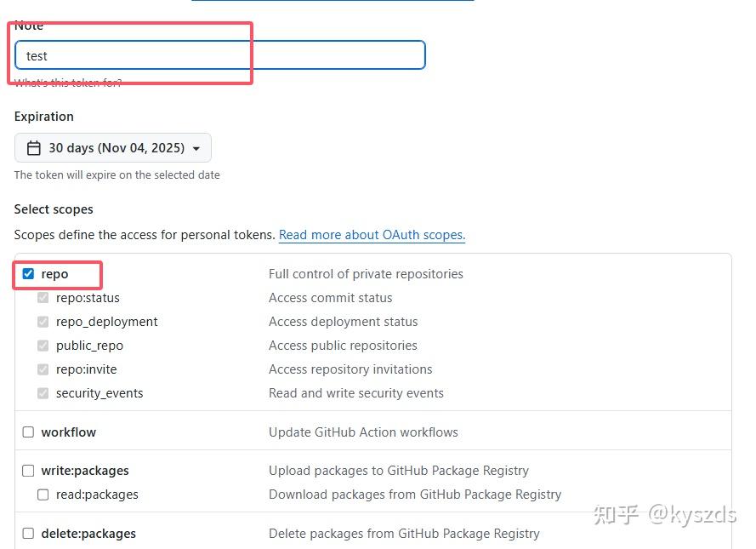Click the repo:status checkbox
756x549 pixels.
click(x=43, y=298)
